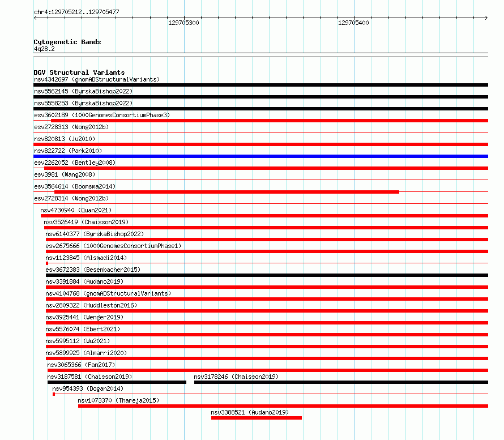Click nsv3925441 Wenger2019 label

coord(84,317)
